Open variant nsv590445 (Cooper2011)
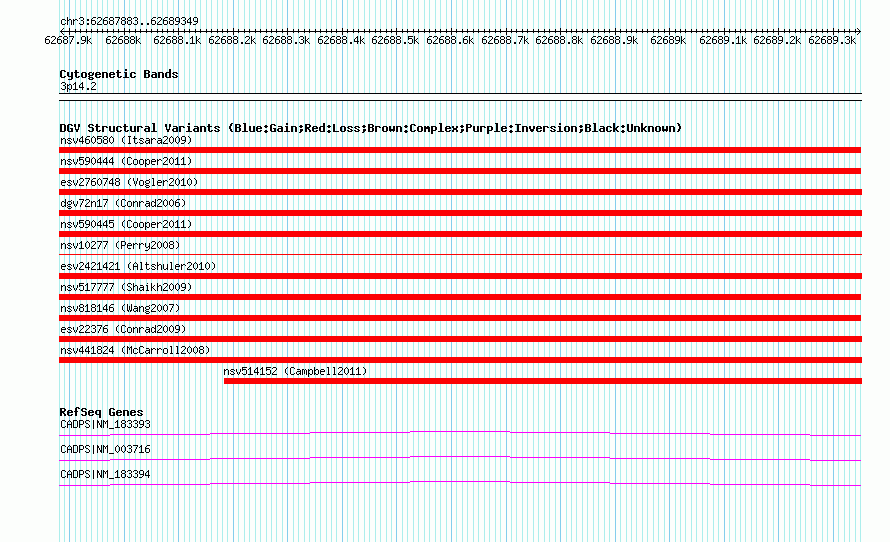890x542 pixels. click(x=126, y=224)
